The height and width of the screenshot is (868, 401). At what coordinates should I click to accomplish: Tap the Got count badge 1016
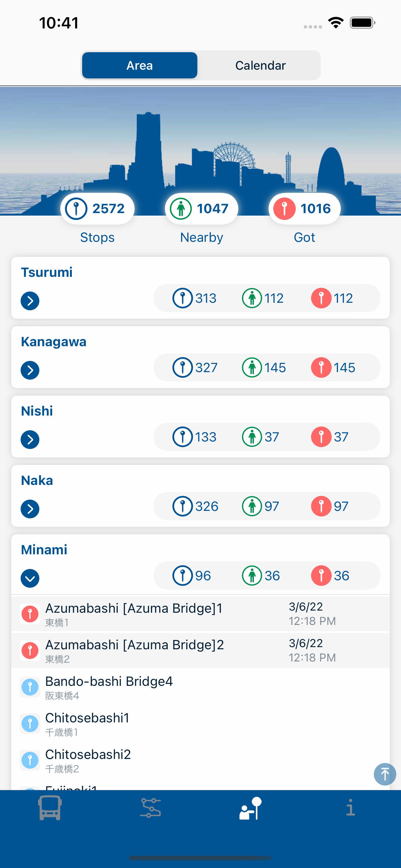pyautogui.click(x=304, y=209)
